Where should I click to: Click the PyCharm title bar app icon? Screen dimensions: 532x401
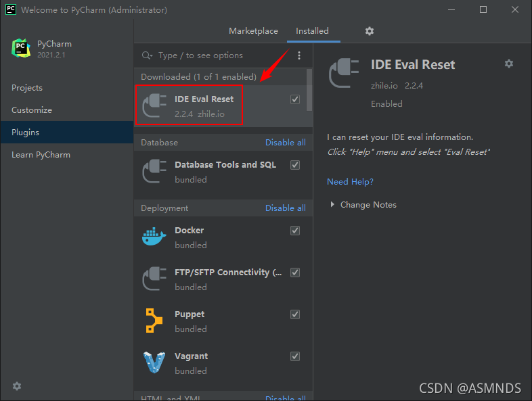11,9
